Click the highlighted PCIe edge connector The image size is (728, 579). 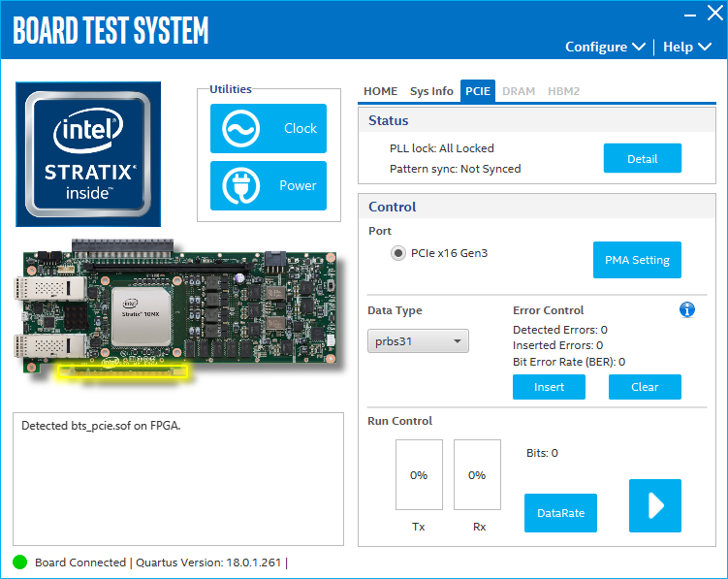pos(122,369)
